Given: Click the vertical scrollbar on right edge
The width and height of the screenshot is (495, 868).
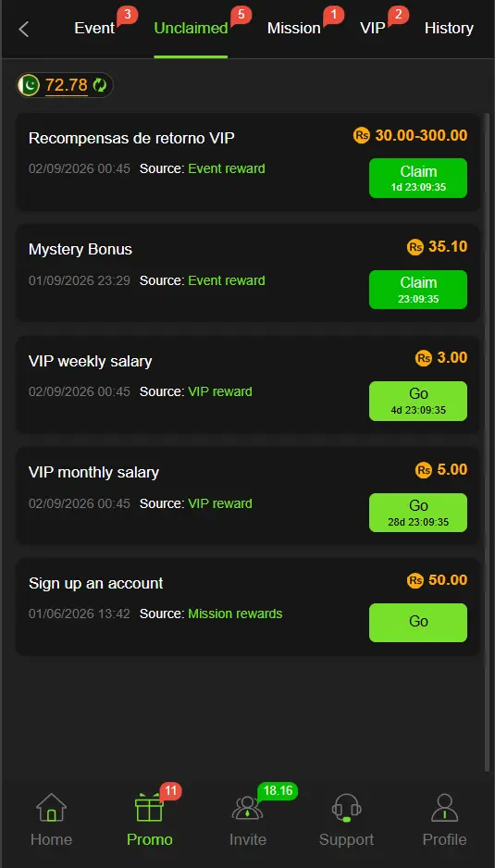Looking at the screenshot, I should point(487,443).
